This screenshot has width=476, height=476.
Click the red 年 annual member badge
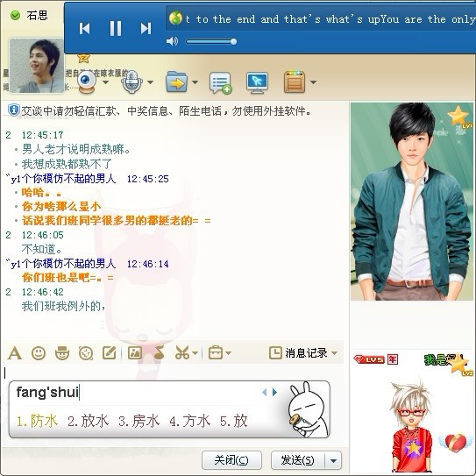(393, 359)
